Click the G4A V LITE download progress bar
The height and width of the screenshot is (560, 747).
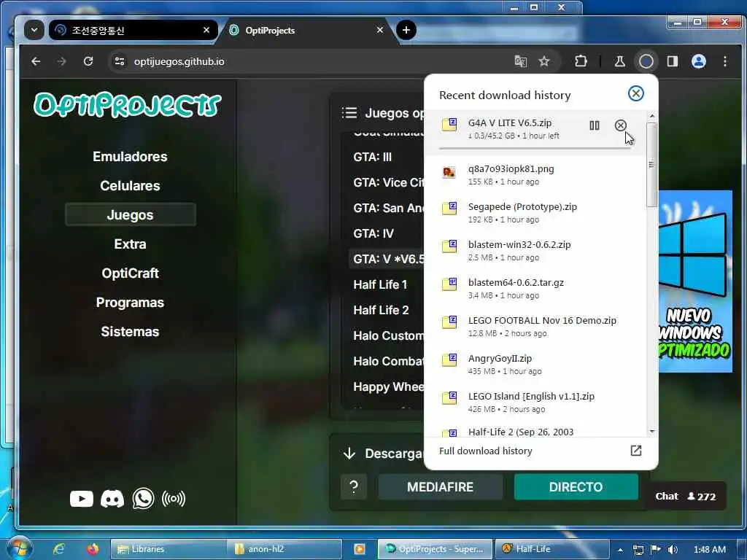[535, 149]
